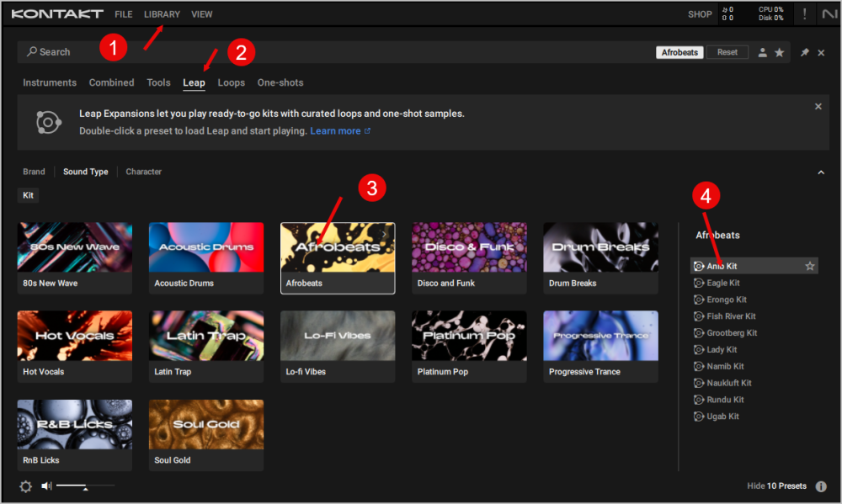Click the Leap icon beside Ugab Kit
This screenshot has width=842, height=504.
point(699,416)
